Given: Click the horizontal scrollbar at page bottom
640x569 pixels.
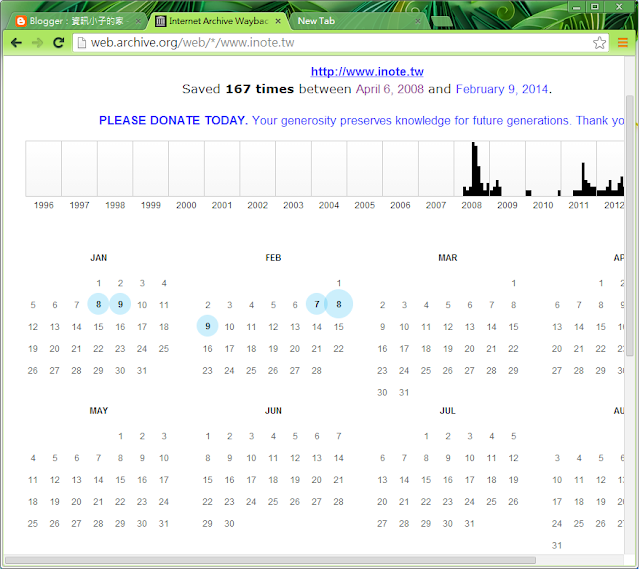Looking at the screenshot, I should (270, 560).
